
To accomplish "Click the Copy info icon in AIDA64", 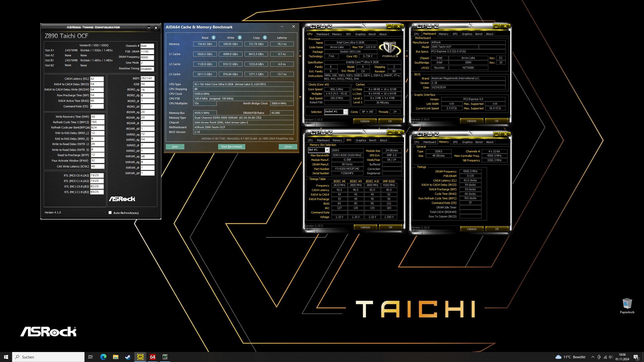I will click(265, 37).
